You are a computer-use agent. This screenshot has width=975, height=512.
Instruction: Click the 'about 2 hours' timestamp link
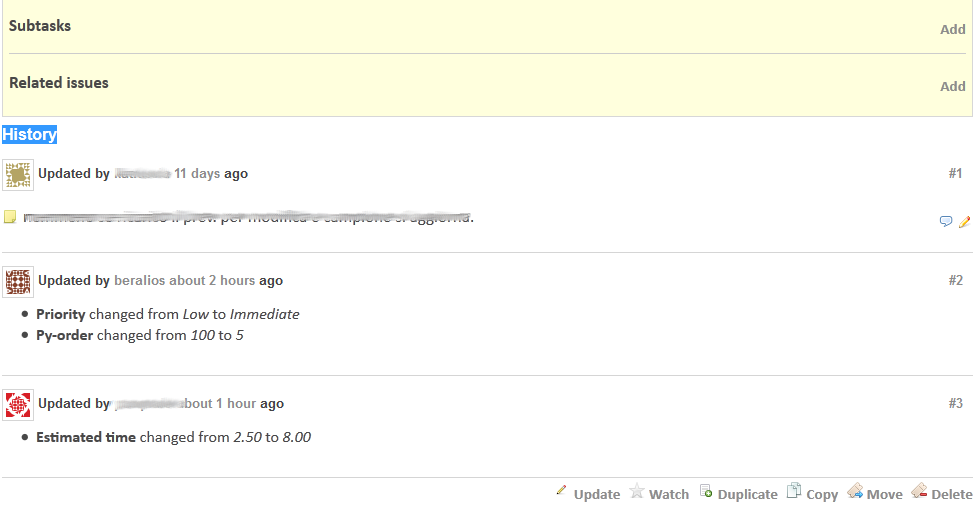[x=212, y=281]
